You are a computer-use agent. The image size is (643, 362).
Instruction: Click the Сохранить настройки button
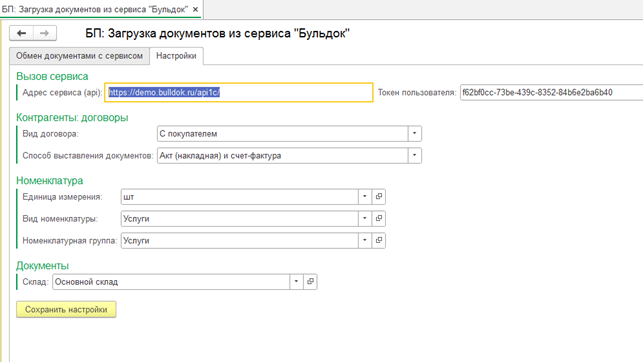pos(66,310)
